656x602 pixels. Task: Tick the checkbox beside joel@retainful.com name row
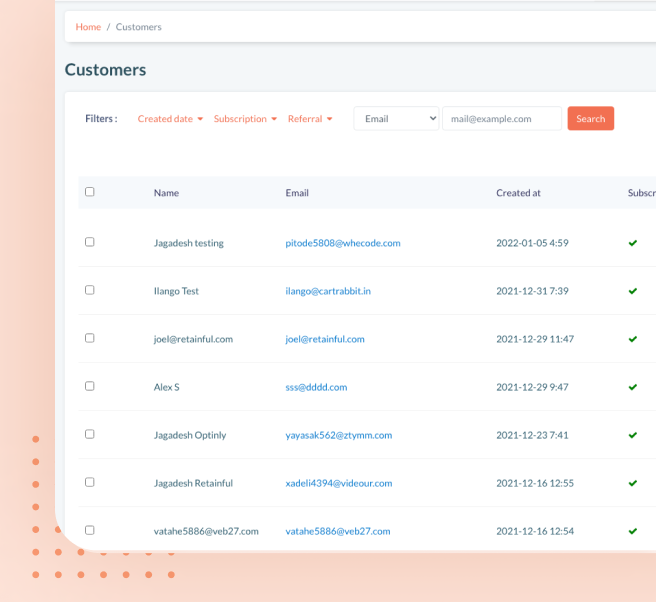(x=90, y=338)
